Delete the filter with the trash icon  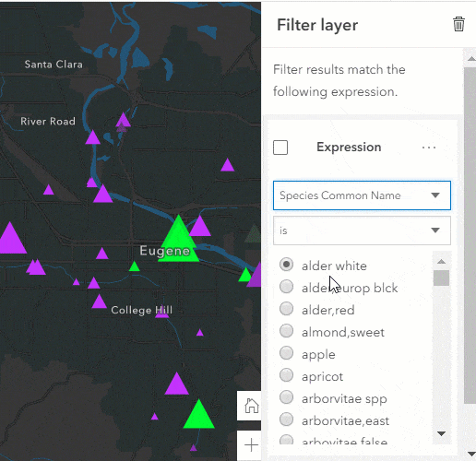pos(458,24)
